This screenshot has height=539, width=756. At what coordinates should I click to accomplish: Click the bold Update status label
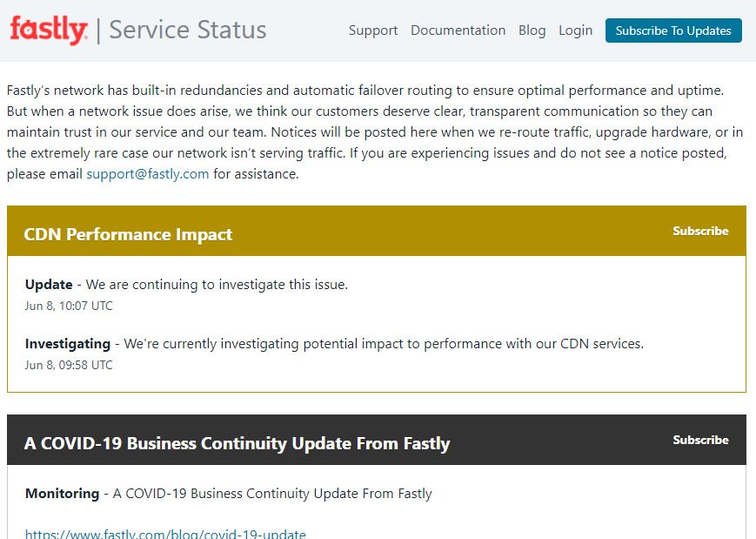point(49,285)
